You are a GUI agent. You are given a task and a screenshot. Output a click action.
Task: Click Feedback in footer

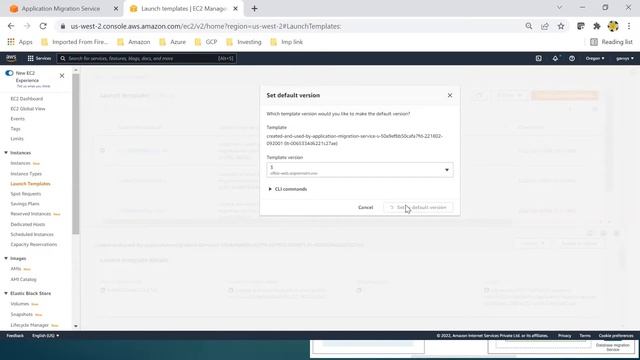15,336
